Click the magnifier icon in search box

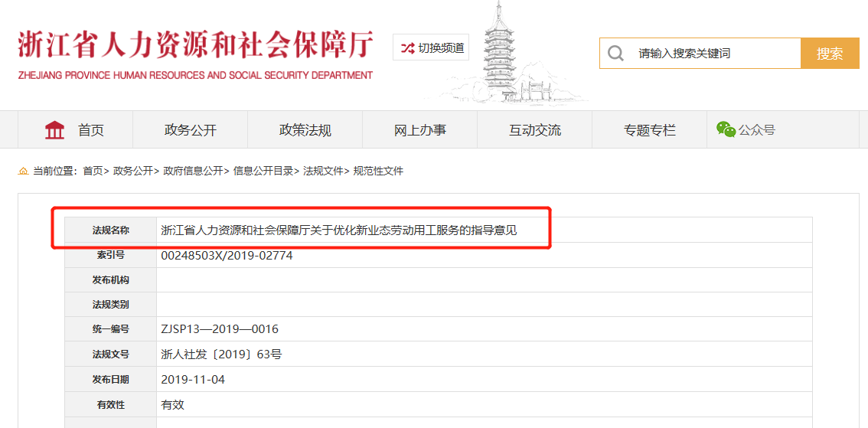pyautogui.click(x=615, y=54)
